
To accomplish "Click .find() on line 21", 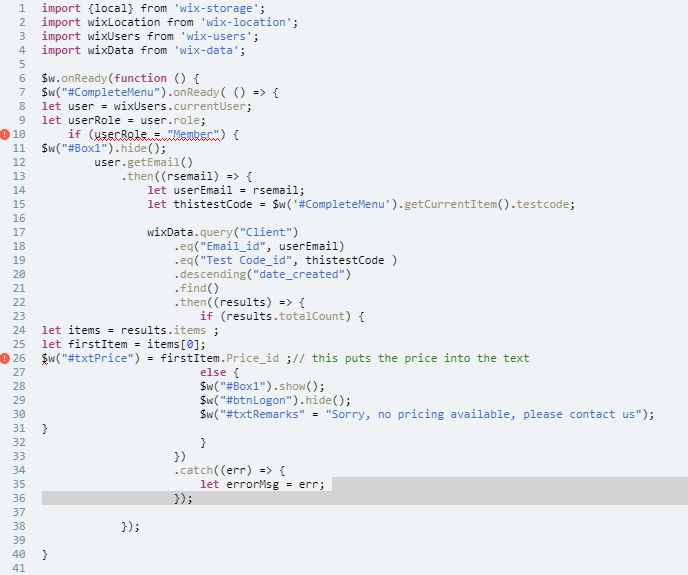I will pos(196,288).
